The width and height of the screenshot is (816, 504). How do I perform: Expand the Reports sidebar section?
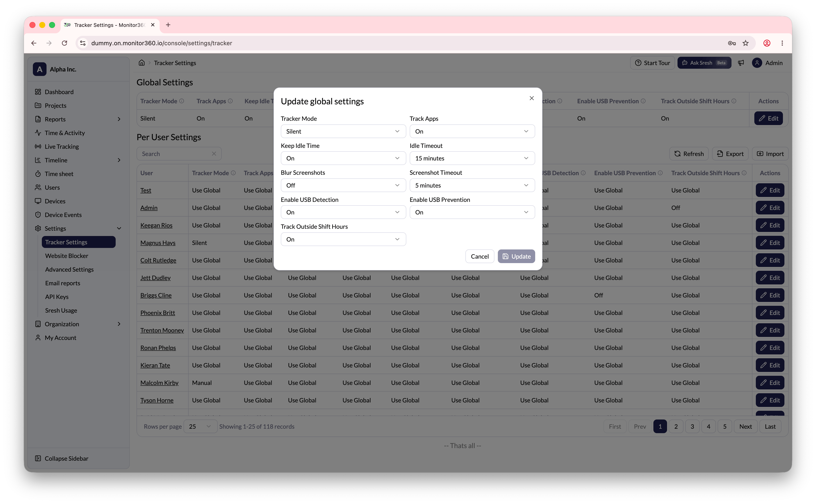click(78, 119)
